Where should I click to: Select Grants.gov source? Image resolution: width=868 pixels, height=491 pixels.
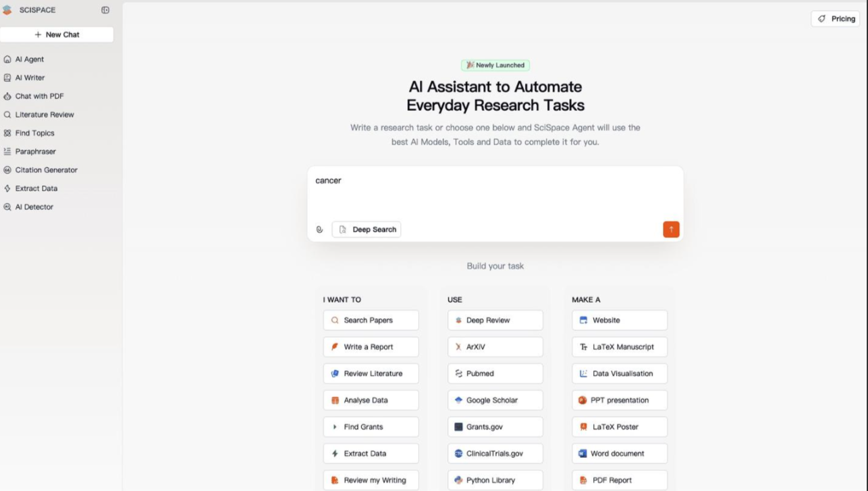tap(495, 427)
